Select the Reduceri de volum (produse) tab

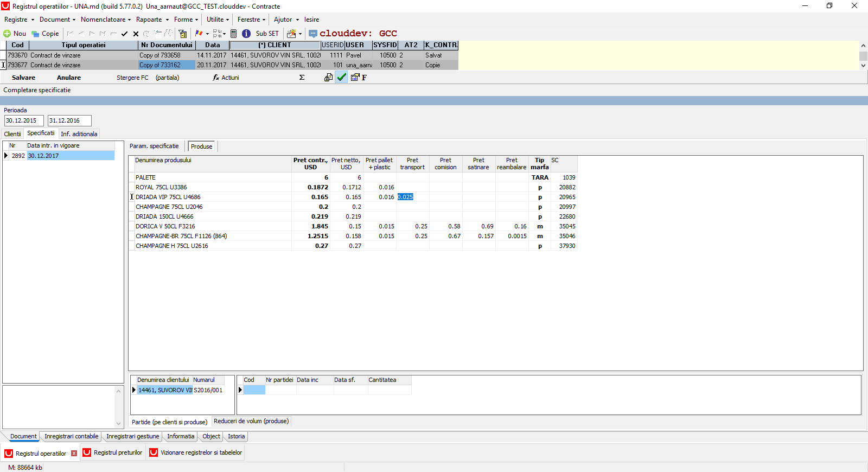(x=251, y=421)
